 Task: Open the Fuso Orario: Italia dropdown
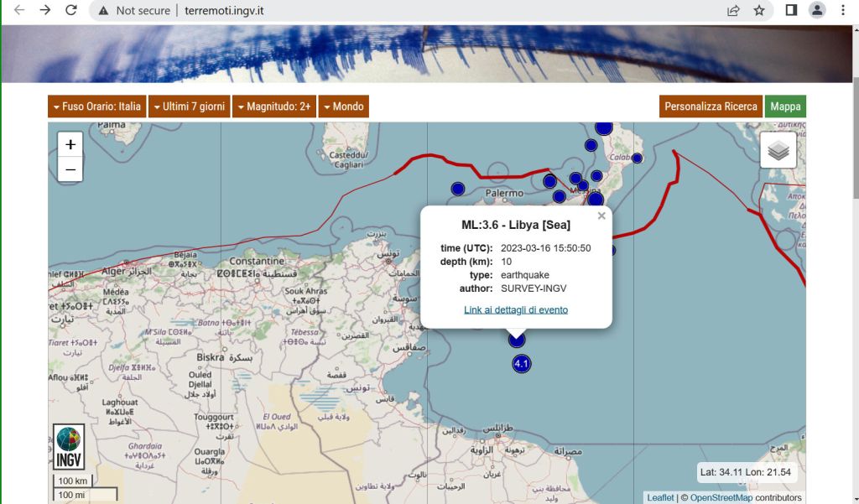(x=96, y=107)
